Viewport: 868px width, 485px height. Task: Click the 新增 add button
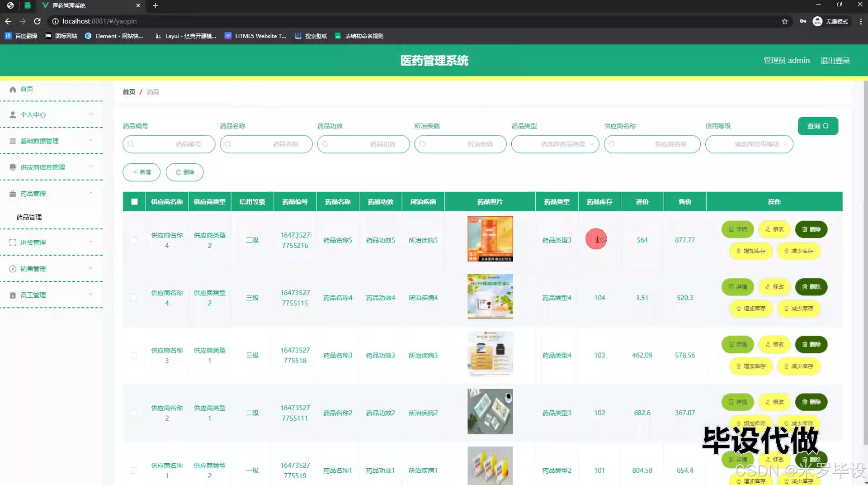[142, 172]
